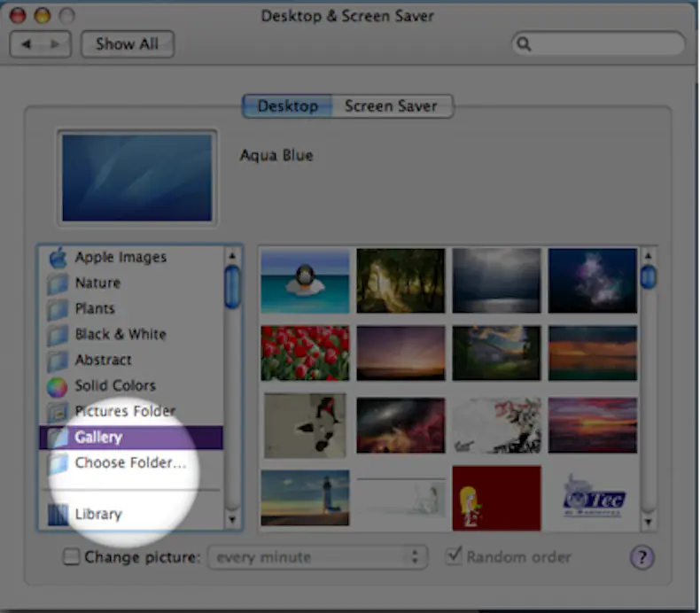The image size is (700, 613).
Task: Choose the dark stormy sea thumbnail
Action: pyautogui.click(x=496, y=281)
